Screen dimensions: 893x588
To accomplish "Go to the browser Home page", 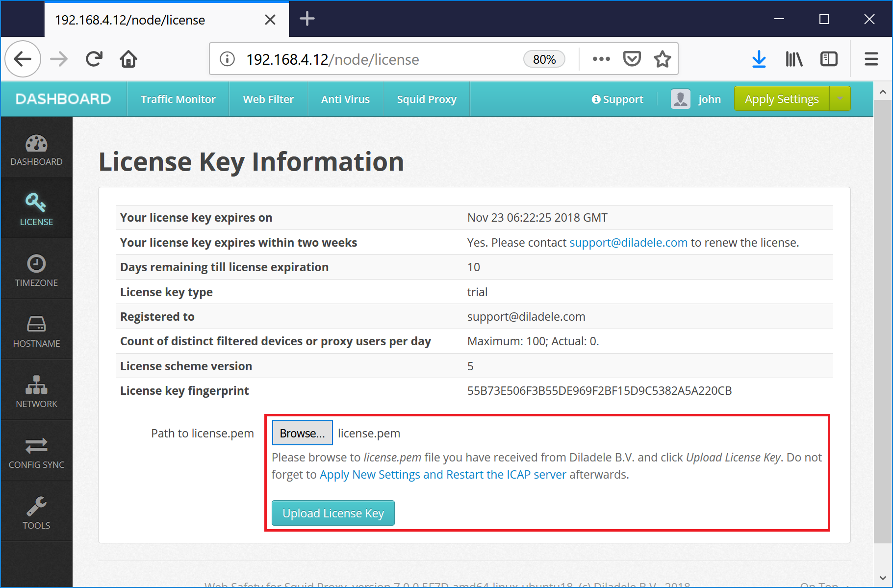I will pos(128,59).
